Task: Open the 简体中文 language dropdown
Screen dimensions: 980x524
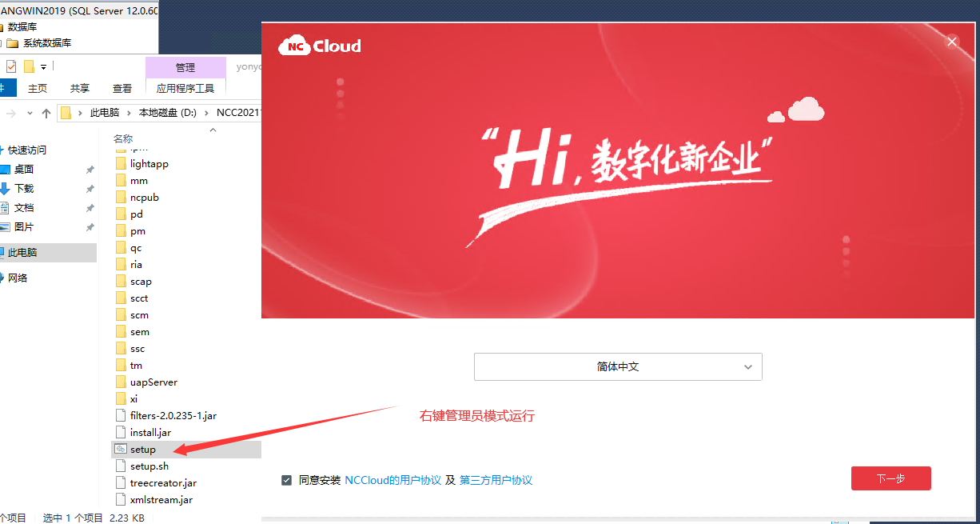Action: click(618, 366)
